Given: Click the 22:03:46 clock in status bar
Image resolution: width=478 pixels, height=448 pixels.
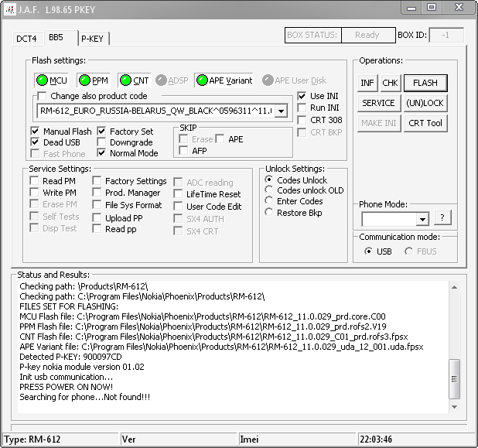Looking at the screenshot, I should (x=376, y=439).
